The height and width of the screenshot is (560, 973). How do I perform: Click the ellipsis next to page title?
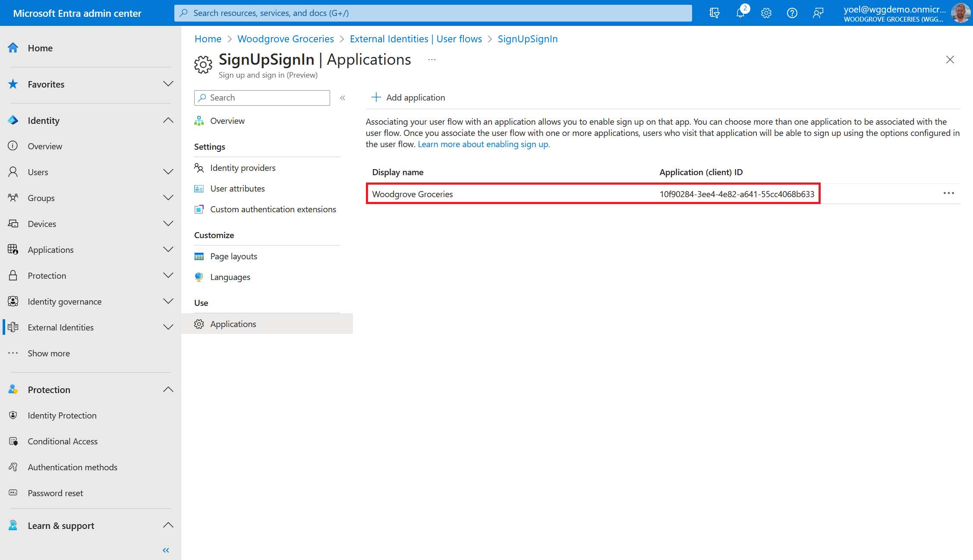[x=432, y=60]
